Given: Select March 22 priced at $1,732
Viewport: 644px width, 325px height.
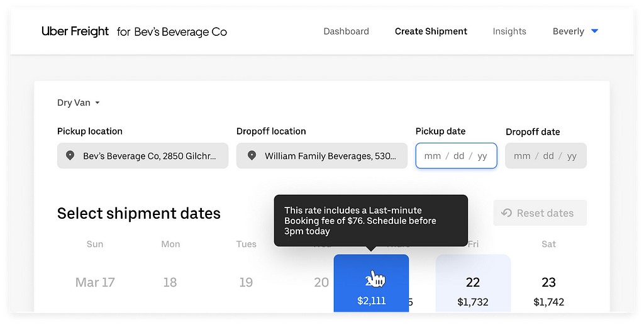Looking at the screenshot, I should pos(473,283).
